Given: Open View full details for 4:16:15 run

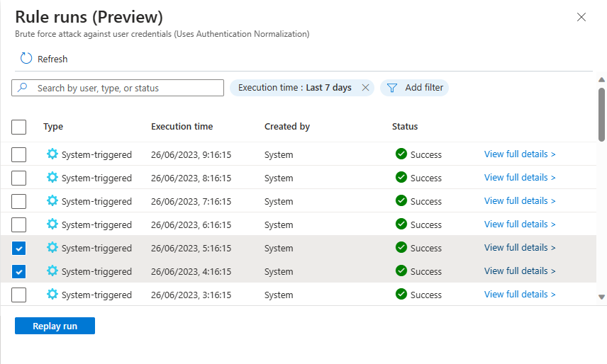Looking at the screenshot, I should (x=519, y=271).
